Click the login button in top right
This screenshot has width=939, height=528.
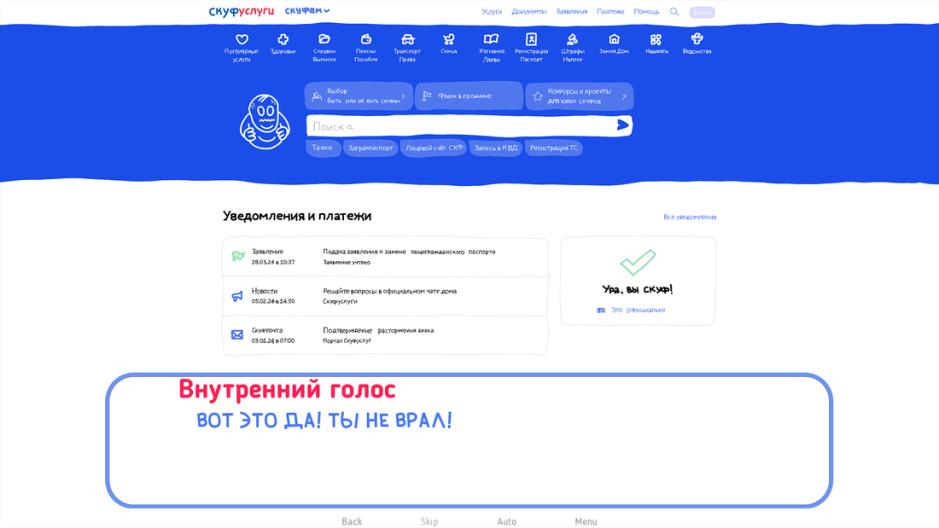[x=702, y=12]
